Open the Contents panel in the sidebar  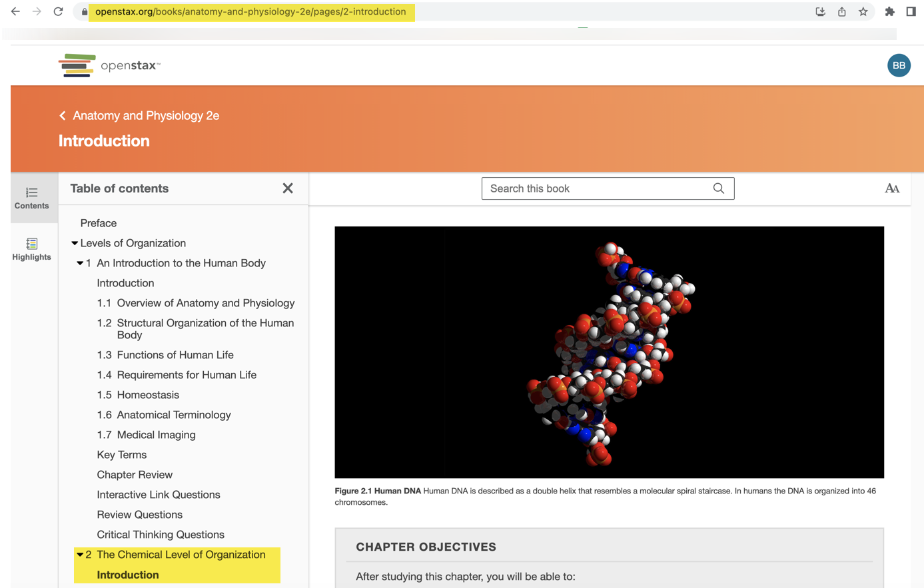click(x=31, y=198)
